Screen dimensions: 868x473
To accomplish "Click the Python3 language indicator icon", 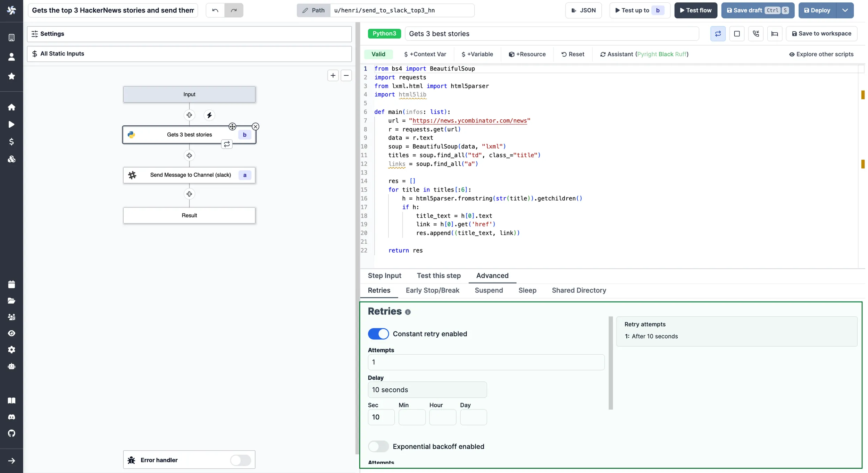I will click(383, 33).
